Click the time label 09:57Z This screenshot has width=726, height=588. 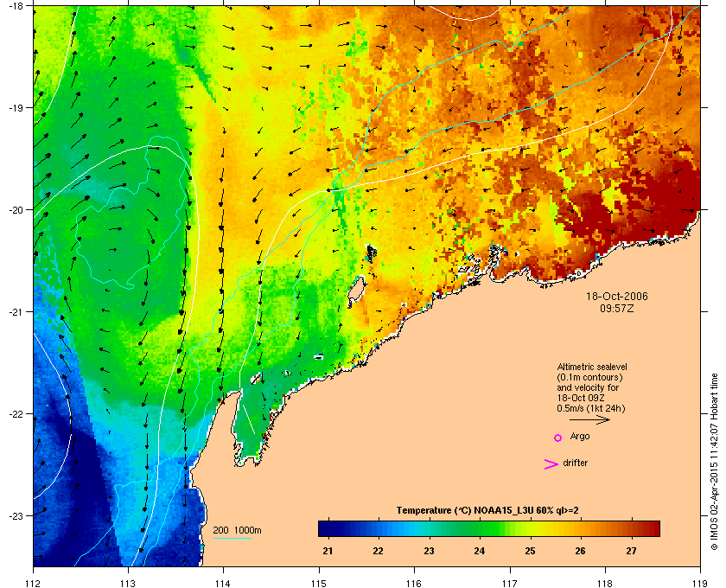click(x=617, y=308)
